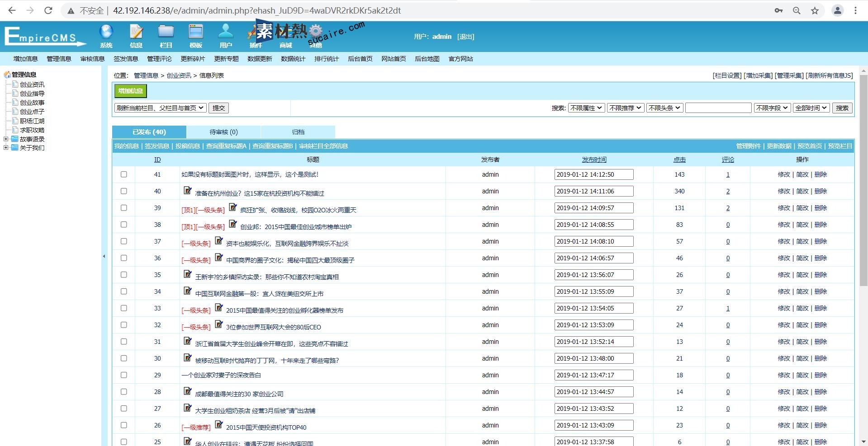Click the EmpireCMS logo
Viewport: 868px width, 446px height.
(45, 36)
